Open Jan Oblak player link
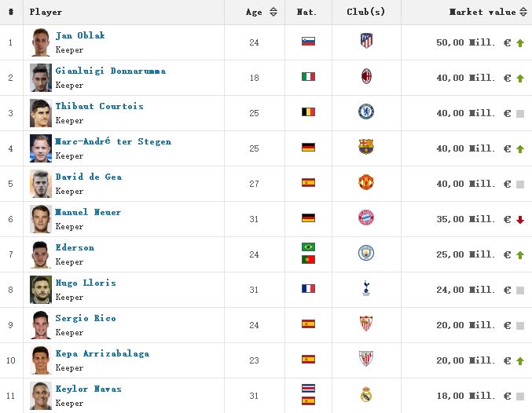This screenshot has width=532, height=413. pyautogui.click(x=80, y=35)
